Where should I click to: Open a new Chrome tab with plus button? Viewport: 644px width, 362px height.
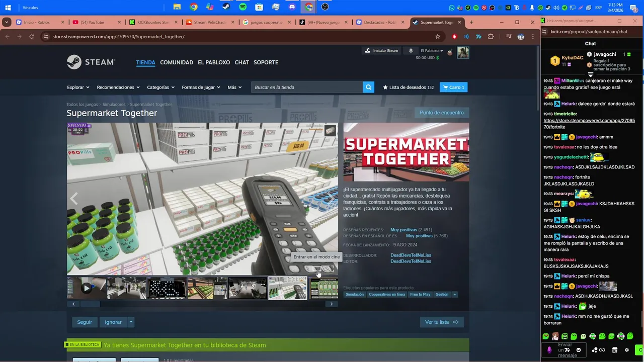coord(471,22)
